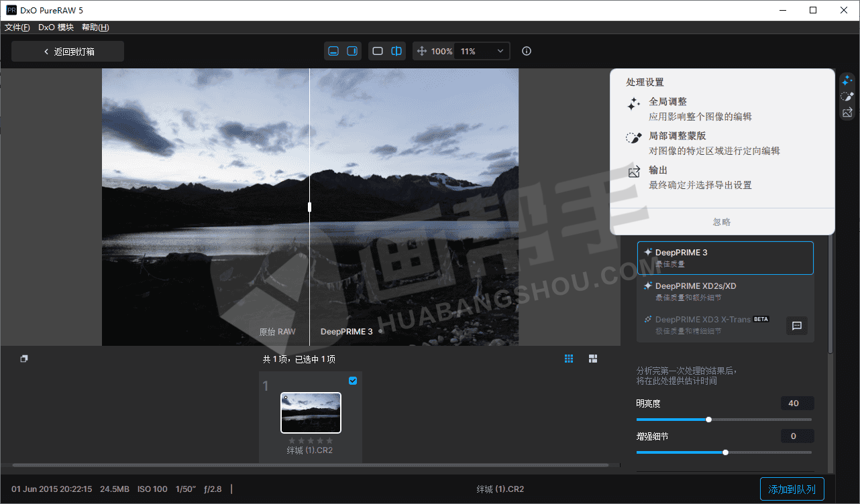
Task: Click the split-view divider handle on the image
Action: coord(309,207)
